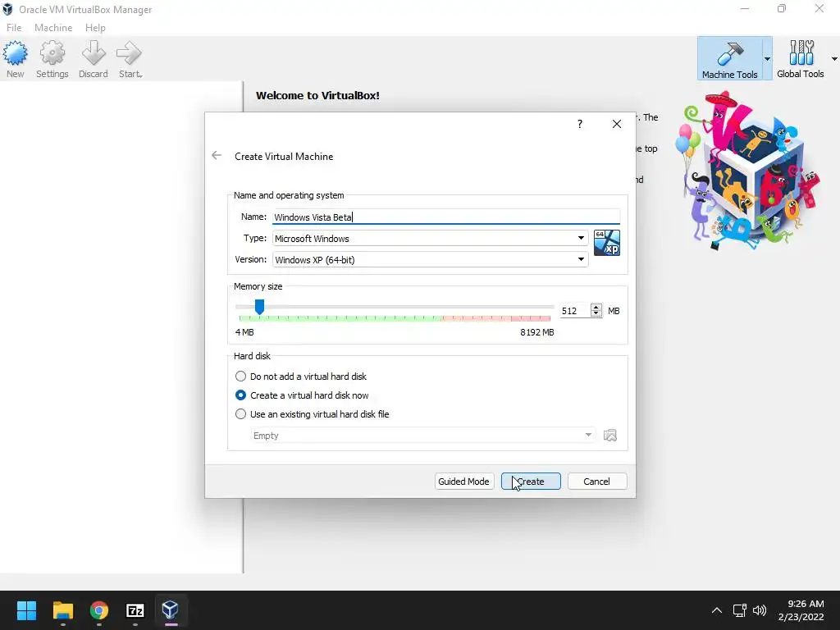Open the Machine Tools dropdown arrow
The image size is (840, 630).
click(767, 59)
